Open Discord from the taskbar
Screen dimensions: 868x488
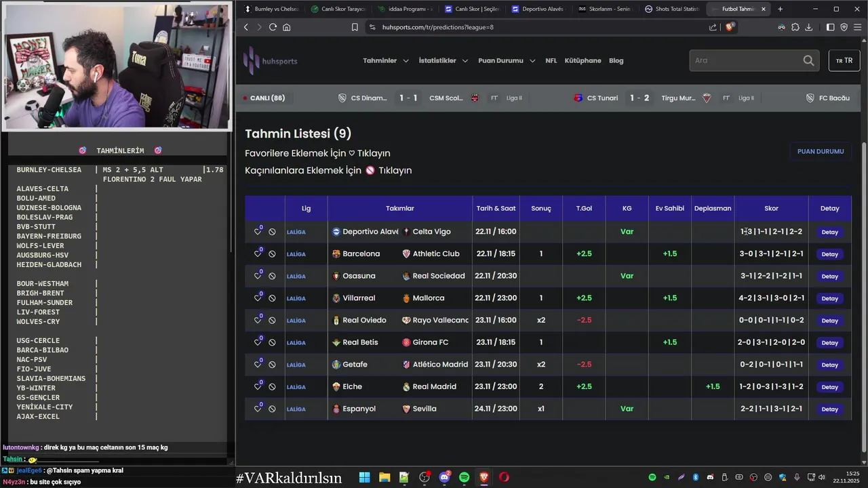click(445, 477)
